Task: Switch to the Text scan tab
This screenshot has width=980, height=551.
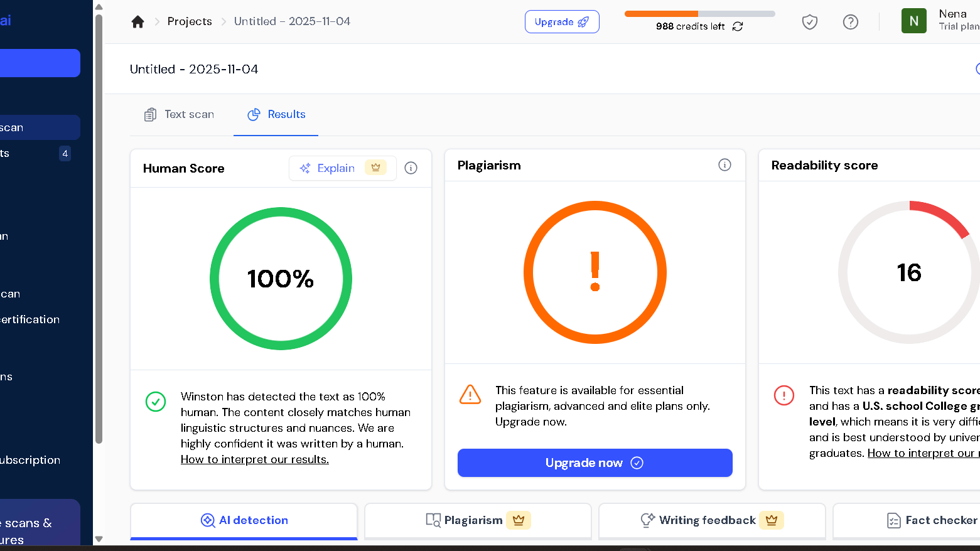Action: [x=180, y=114]
